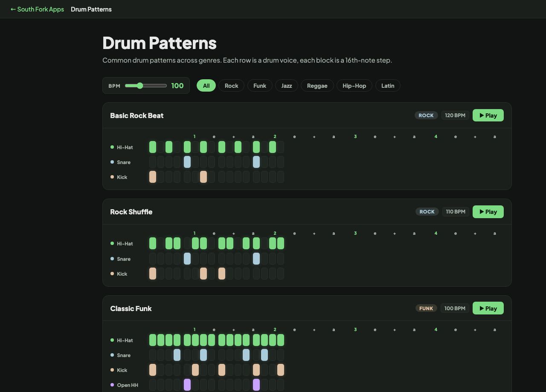
Task: Start playback of Classic Funk
Action: pos(488,308)
